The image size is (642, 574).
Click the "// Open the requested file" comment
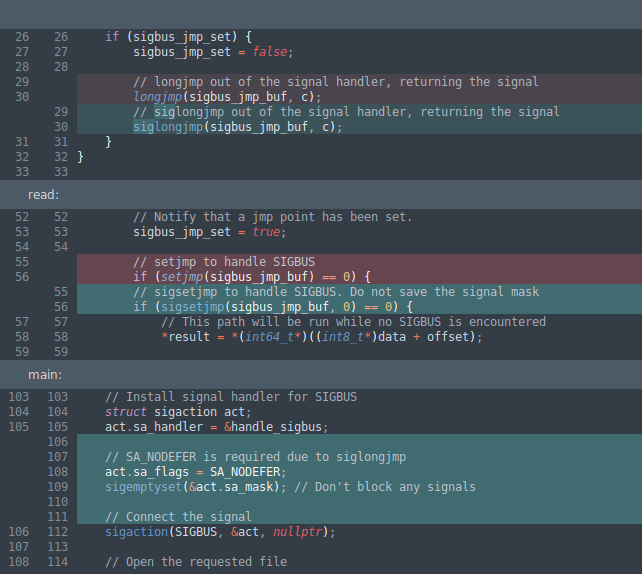(x=196, y=562)
